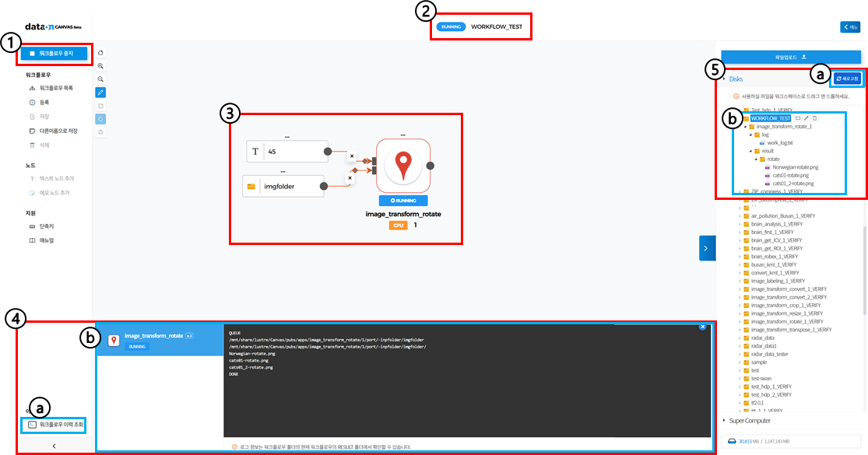This screenshot has width=868, height=455.
Task: Select the blue pencil edit tool
Action: tap(100, 93)
